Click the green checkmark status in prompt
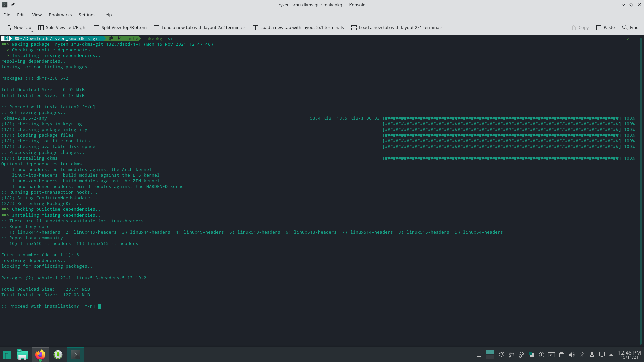Image resolution: width=644 pixels, height=362 pixels. coord(628,38)
